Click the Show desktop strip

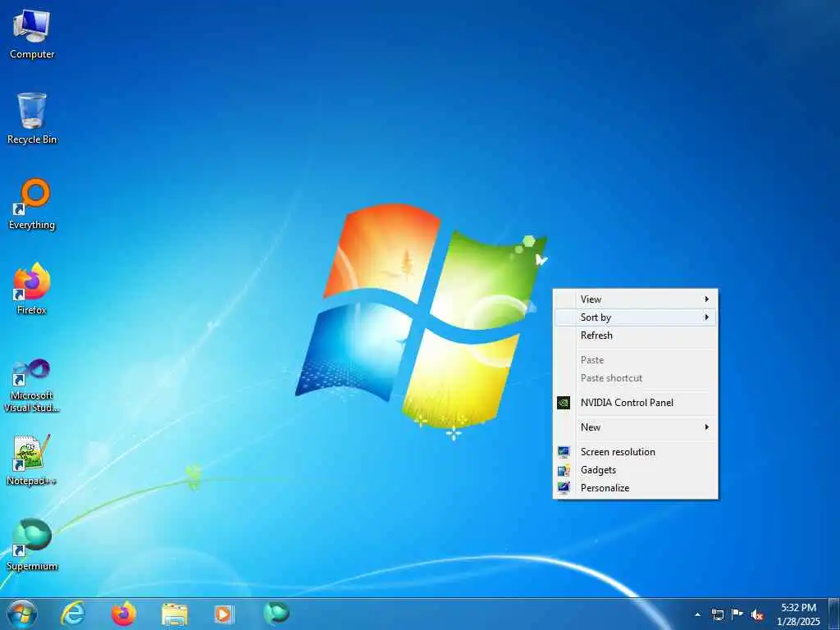point(834,614)
